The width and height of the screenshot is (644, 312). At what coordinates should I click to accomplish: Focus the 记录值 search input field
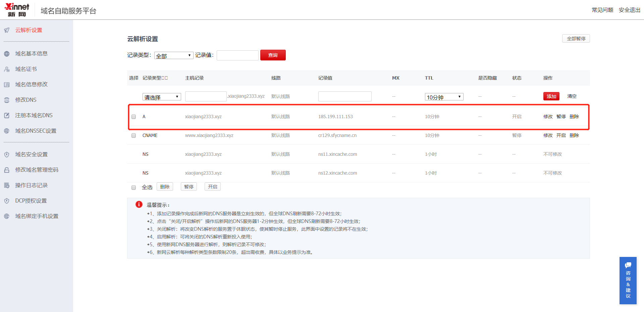237,55
